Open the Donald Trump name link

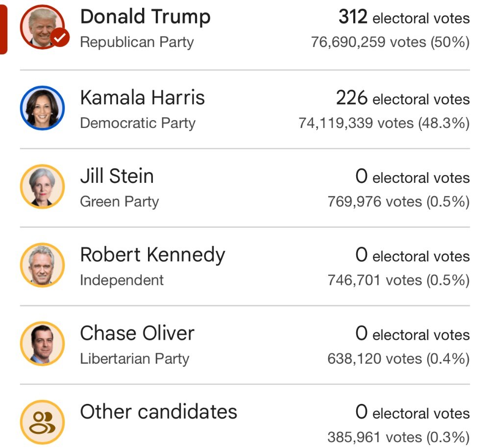coord(146,17)
